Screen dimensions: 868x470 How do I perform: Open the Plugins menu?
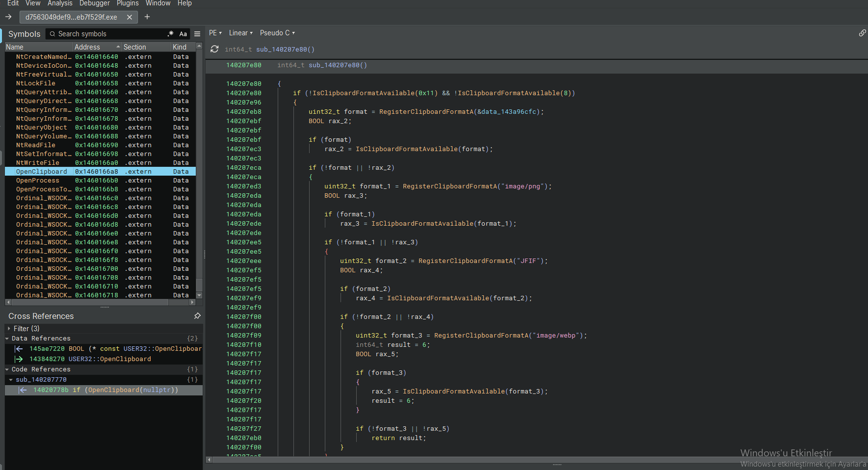coord(127,3)
